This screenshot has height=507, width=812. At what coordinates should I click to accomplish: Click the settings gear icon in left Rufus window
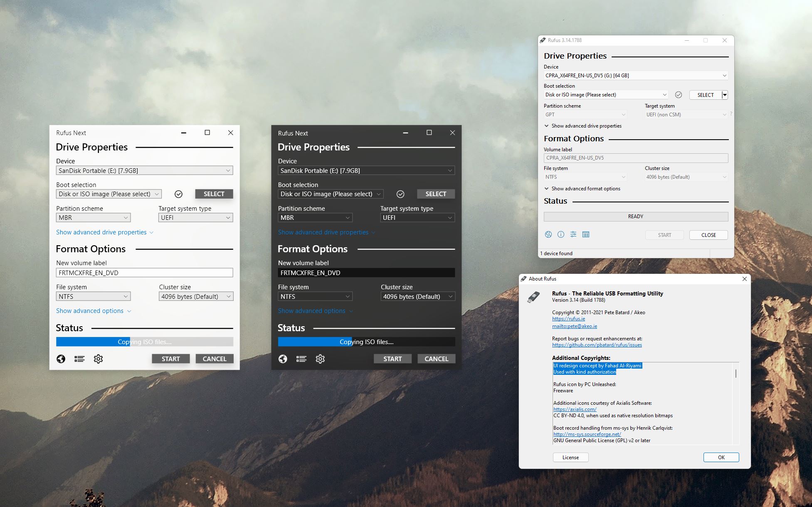pyautogui.click(x=98, y=359)
